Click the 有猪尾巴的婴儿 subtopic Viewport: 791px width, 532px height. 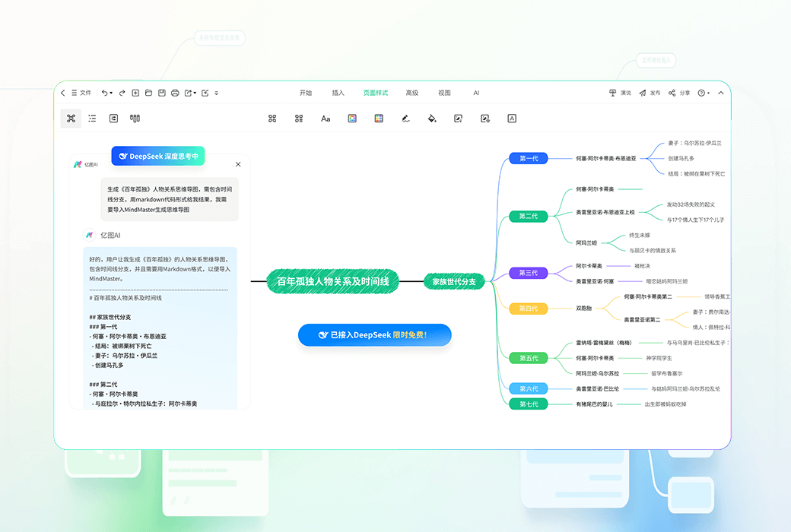point(594,404)
